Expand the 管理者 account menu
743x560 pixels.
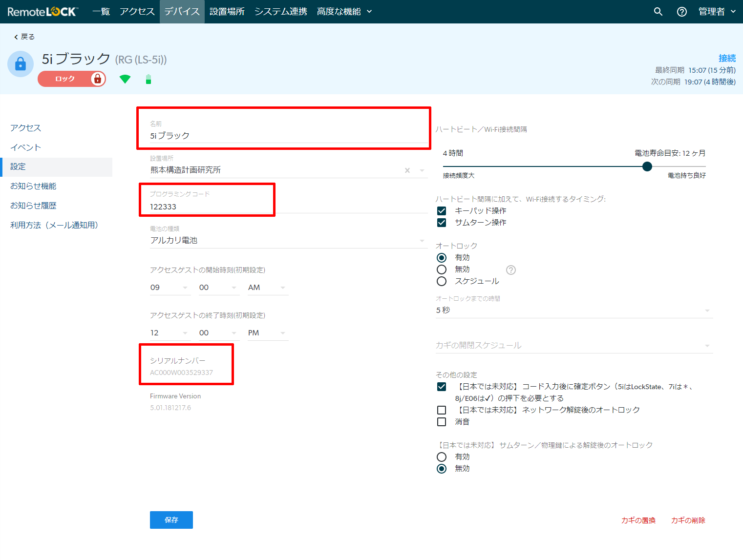717,12
